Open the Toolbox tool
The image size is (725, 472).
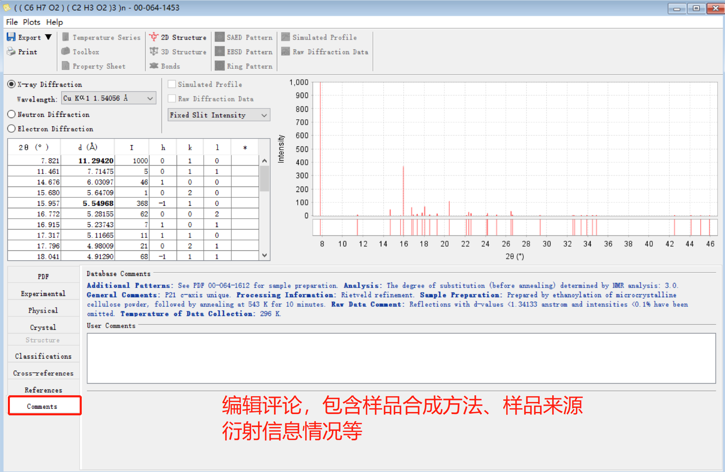(67, 52)
